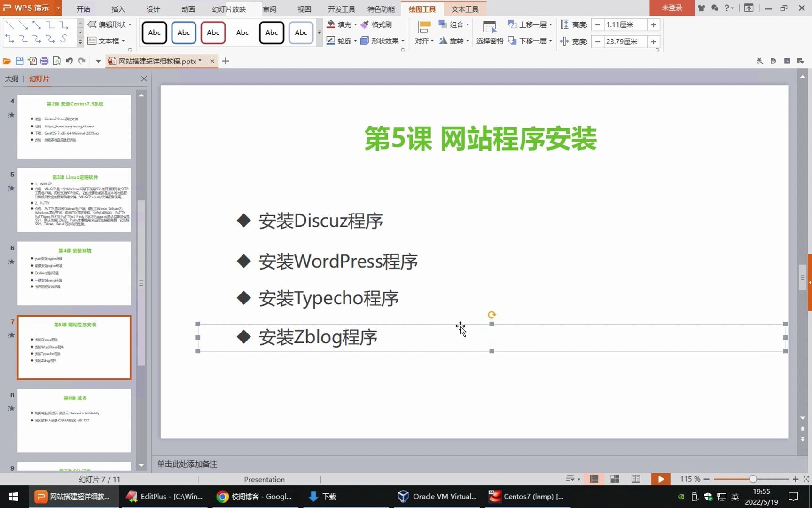Viewport: 812px width, 508px height.
Task: Select the straight line shape
Action: 9,24
